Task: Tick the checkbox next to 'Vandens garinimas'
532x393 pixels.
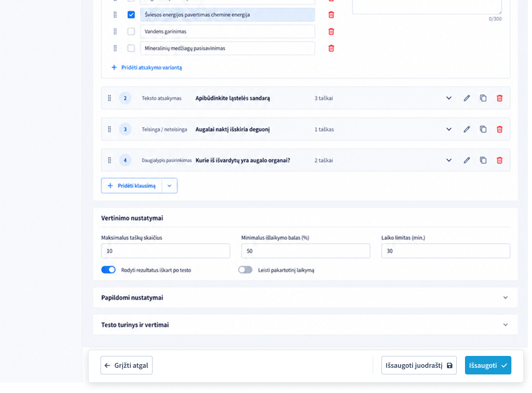Action: pos(131,31)
